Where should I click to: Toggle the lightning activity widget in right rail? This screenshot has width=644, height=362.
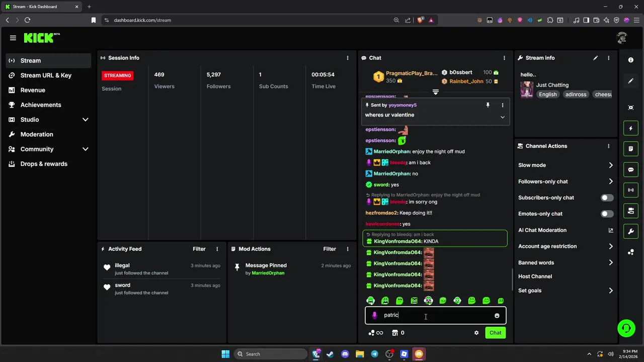[631, 128]
